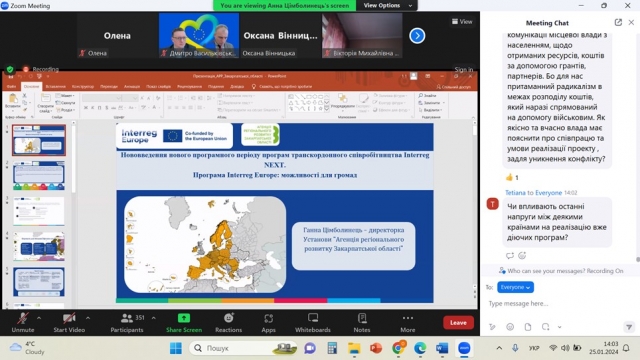
Task: Leave the meeting
Action: 458,322
